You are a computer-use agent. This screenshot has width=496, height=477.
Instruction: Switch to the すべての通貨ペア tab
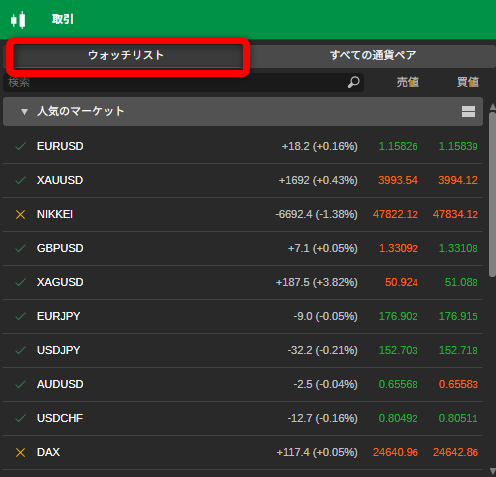pos(373,55)
